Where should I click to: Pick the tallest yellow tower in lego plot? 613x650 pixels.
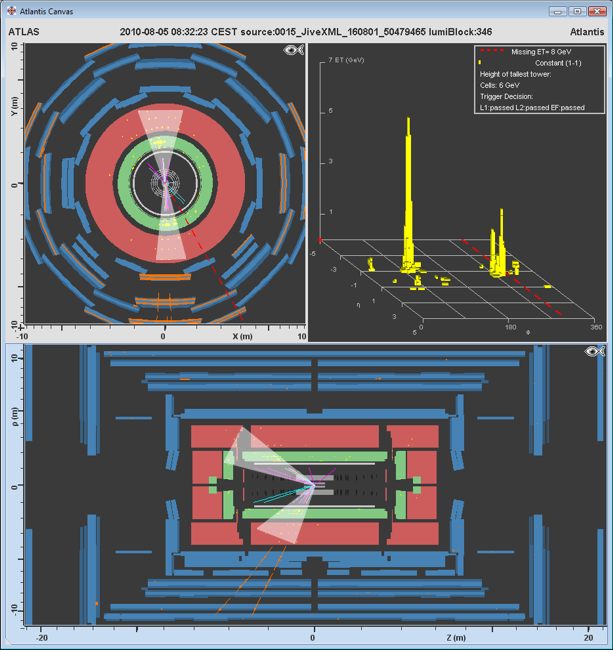coord(408,190)
